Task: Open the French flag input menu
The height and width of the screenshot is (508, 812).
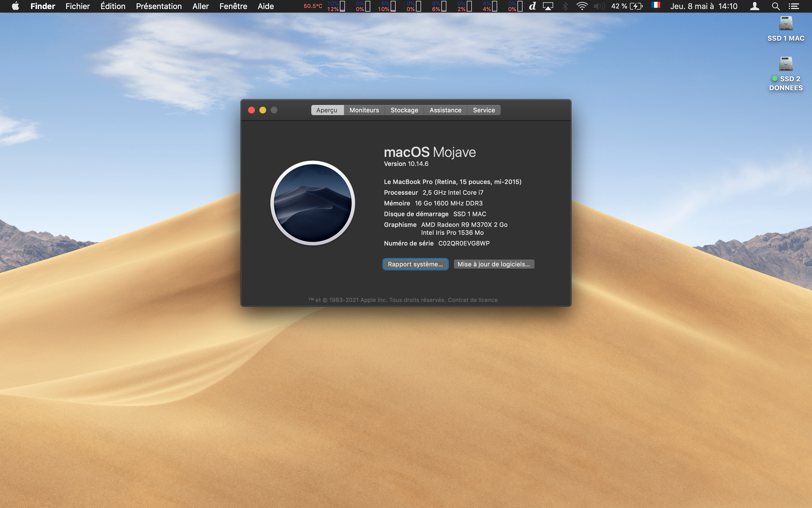Action: tap(656, 5)
